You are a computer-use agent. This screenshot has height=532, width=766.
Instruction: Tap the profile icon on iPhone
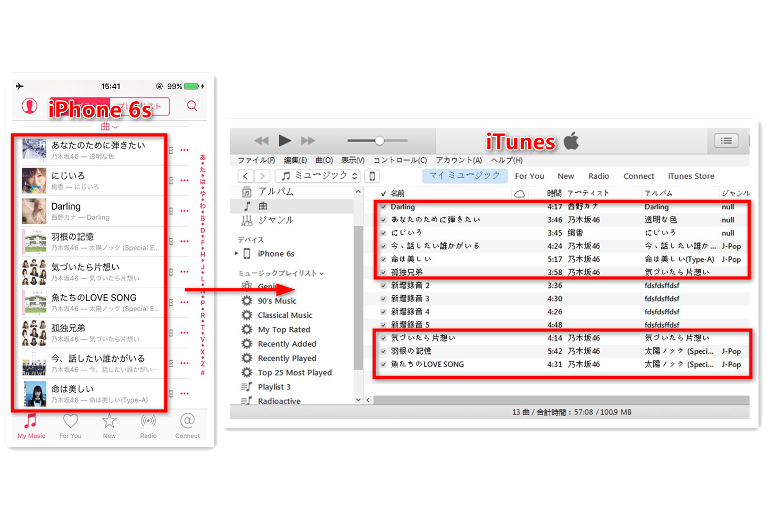(x=29, y=106)
